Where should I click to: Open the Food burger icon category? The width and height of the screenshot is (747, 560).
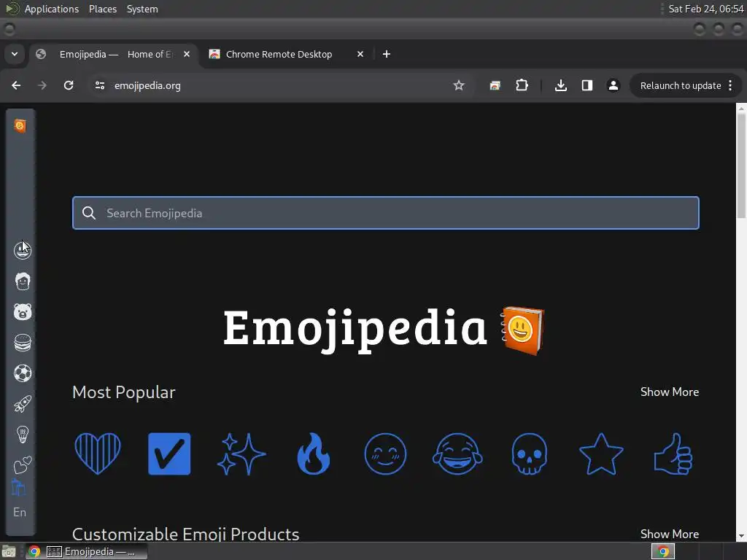click(x=23, y=343)
